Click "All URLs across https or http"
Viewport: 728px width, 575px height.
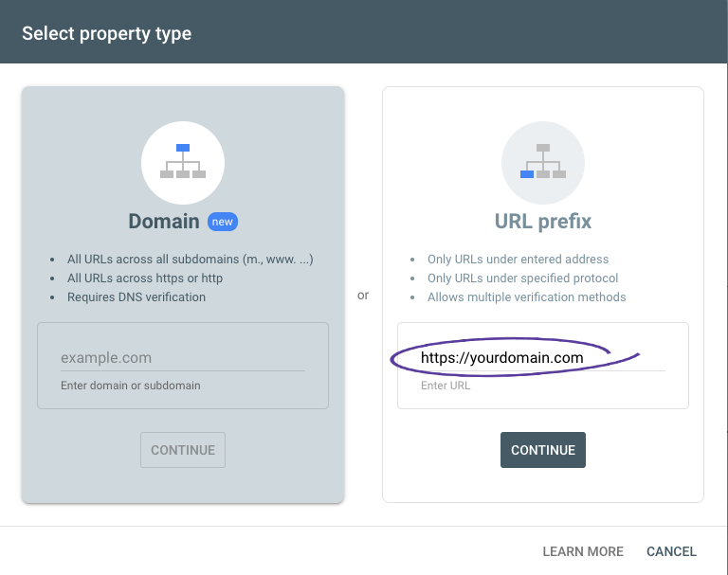click(x=145, y=278)
